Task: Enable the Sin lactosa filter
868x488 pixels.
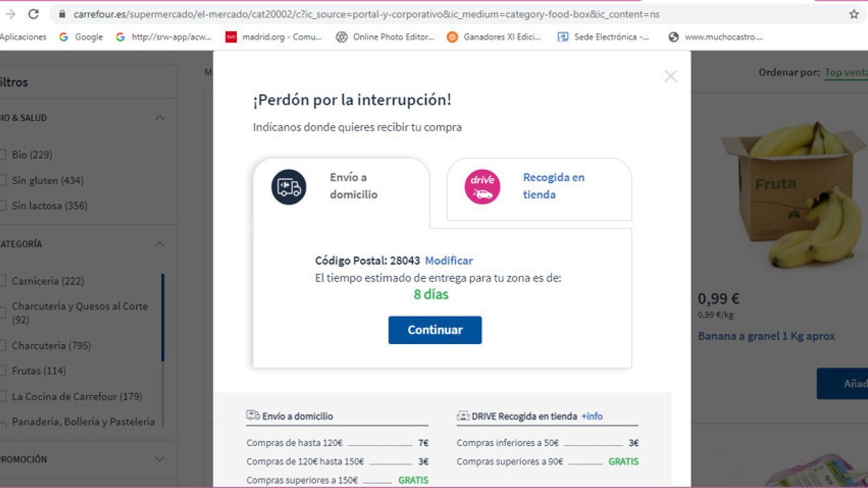Action: tap(3, 206)
